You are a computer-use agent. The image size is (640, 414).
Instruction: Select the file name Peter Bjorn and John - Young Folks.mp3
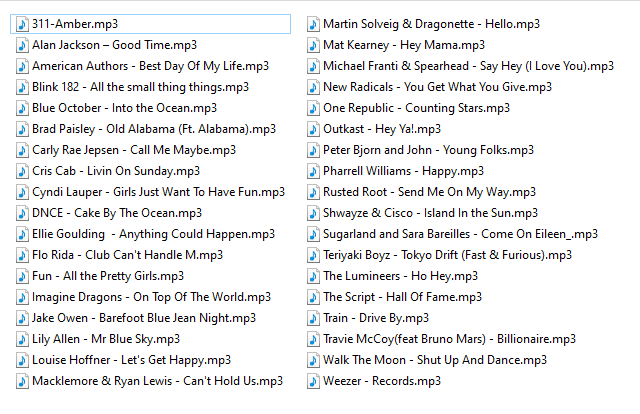coord(429,150)
